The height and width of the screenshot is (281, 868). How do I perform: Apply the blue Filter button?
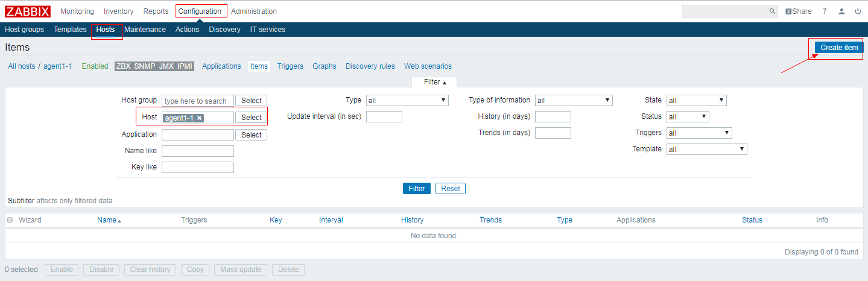(x=417, y=189)
